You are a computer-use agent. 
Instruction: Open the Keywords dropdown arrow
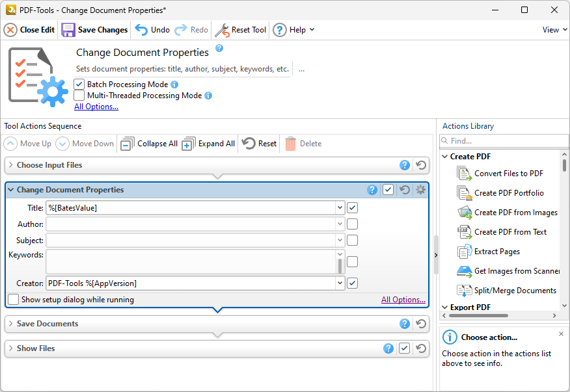[x=340, y=254]
